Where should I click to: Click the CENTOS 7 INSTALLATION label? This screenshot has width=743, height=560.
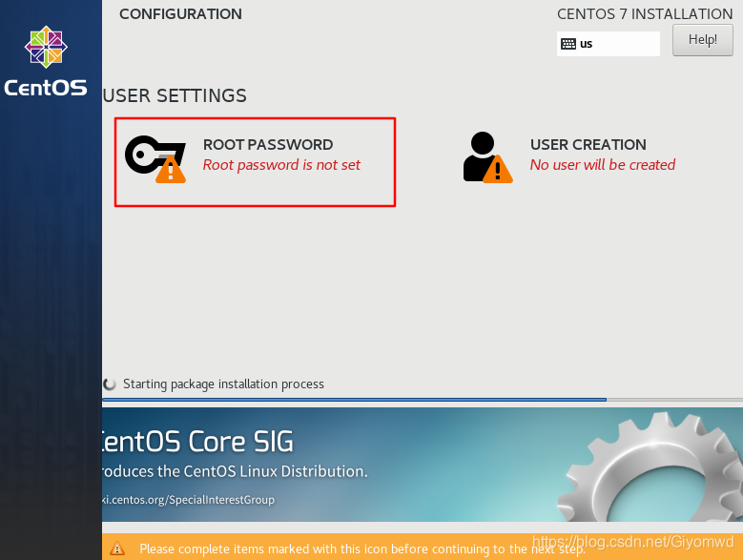(645, 14)
